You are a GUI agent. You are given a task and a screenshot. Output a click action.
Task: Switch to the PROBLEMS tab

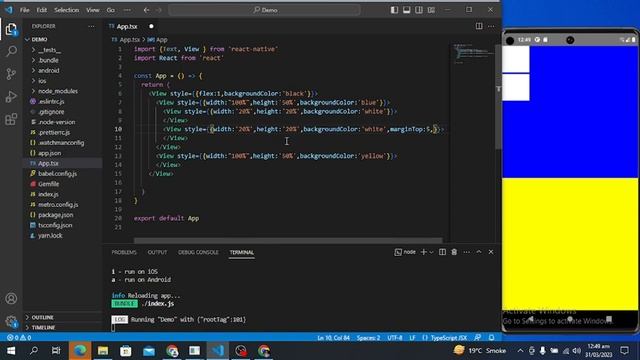pos(124,252)
